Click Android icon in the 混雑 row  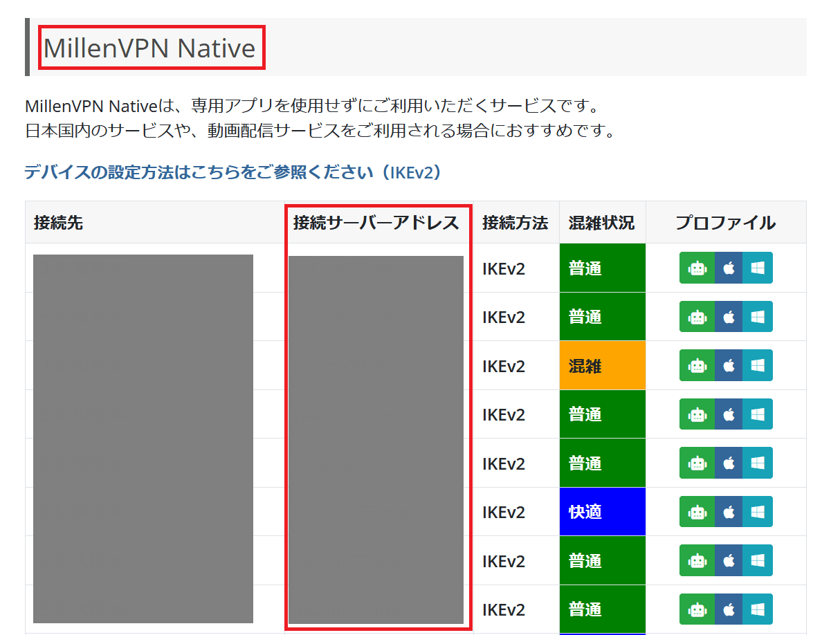(697, 365)
